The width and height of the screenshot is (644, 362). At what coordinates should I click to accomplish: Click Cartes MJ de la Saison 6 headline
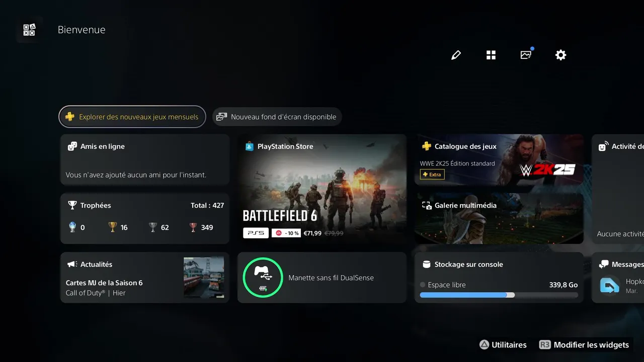pos(104,283)
